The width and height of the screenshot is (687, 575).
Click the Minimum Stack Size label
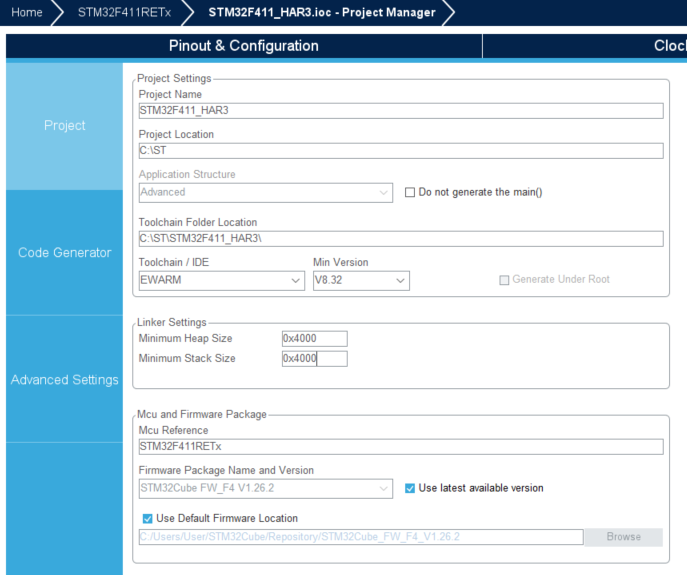(x=187, y=358)
